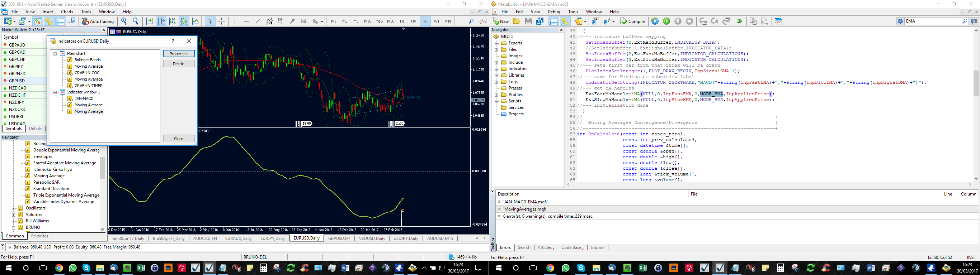Click the MetaEditor code vertical scrollbar thumb
980x275 pixels.
tap(976, 83)
